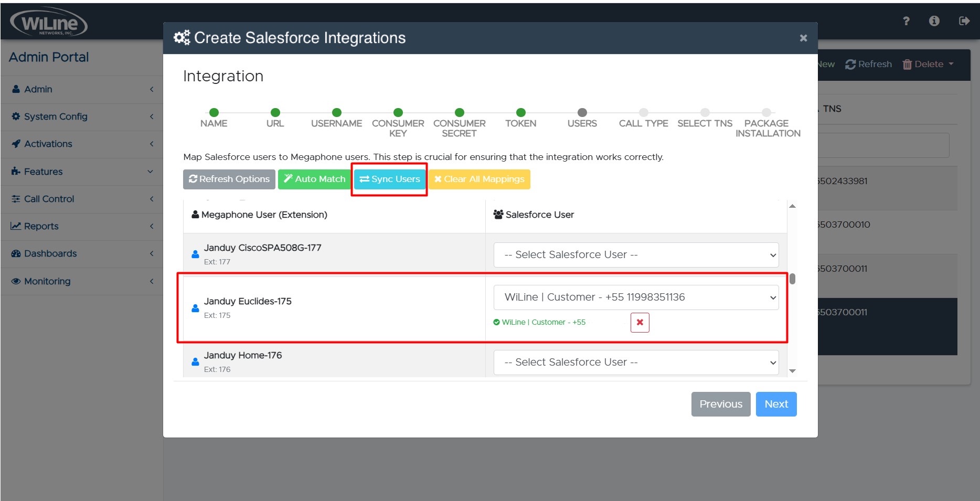980x501 pixels.
Task: Close the Create Salesforce Integrations dialog
Action: tap(803, 38)
